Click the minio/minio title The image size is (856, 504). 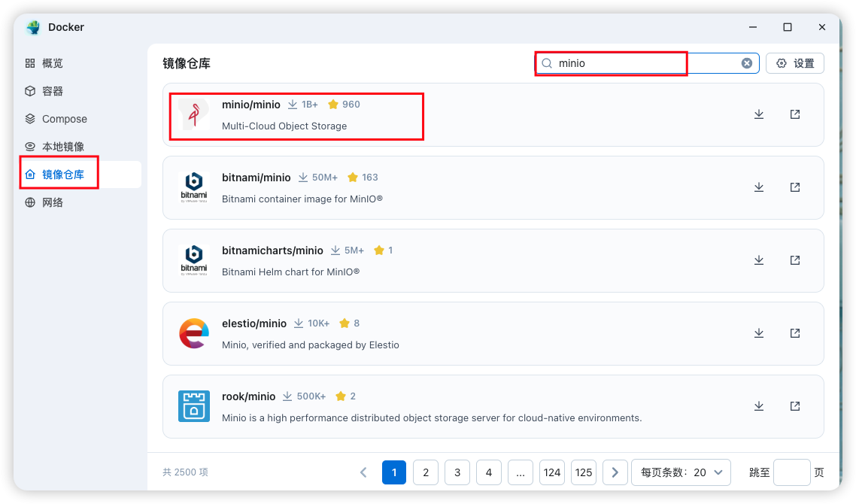pyautogui.click(x=251, y=105)
